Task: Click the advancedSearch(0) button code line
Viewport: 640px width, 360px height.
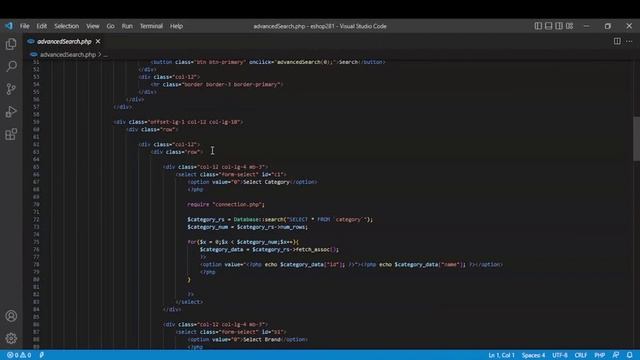Action: pos(268,62)
